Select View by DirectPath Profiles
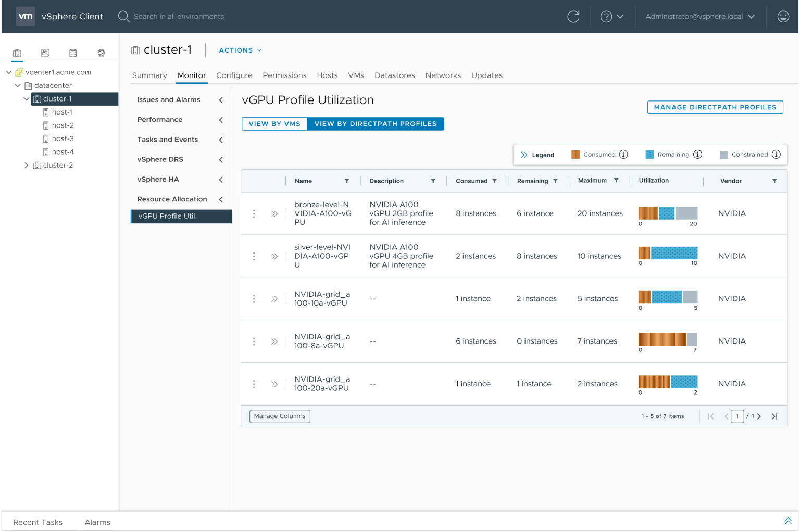Viewport: 800px width, 532px height. click(x=375, y=124)
